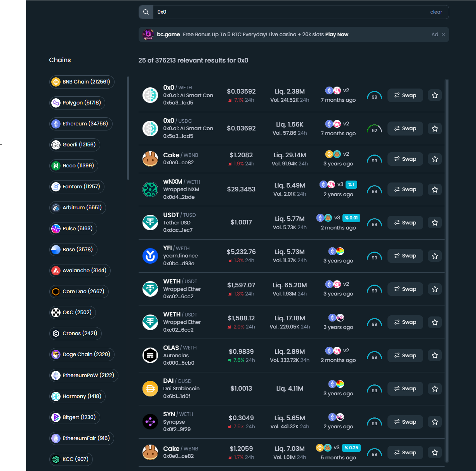Click the % 0.25 fee badge on Cake v3
476x471 pixels.
pyautogui.click(x=351, y=448)
